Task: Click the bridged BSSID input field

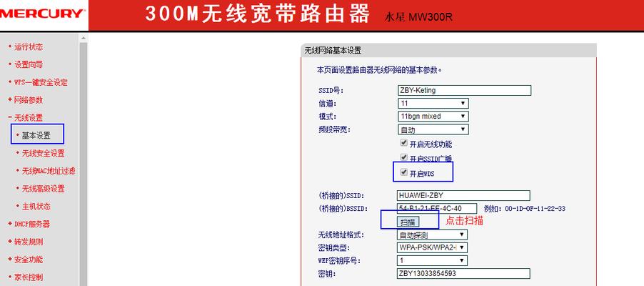Action: click(437, 208)
